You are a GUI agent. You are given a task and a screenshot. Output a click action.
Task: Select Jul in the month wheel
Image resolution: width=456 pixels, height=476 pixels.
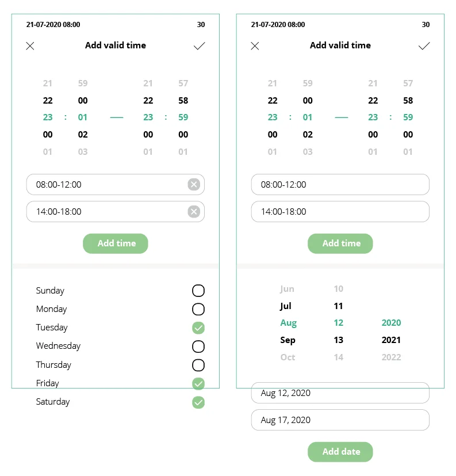[x=286, y=306]
